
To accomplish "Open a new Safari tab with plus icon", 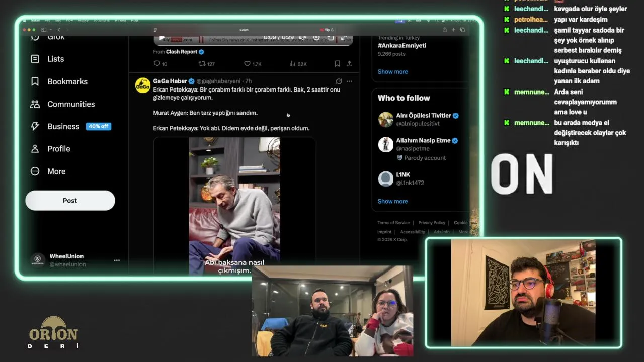I will [x=453, y=30].
